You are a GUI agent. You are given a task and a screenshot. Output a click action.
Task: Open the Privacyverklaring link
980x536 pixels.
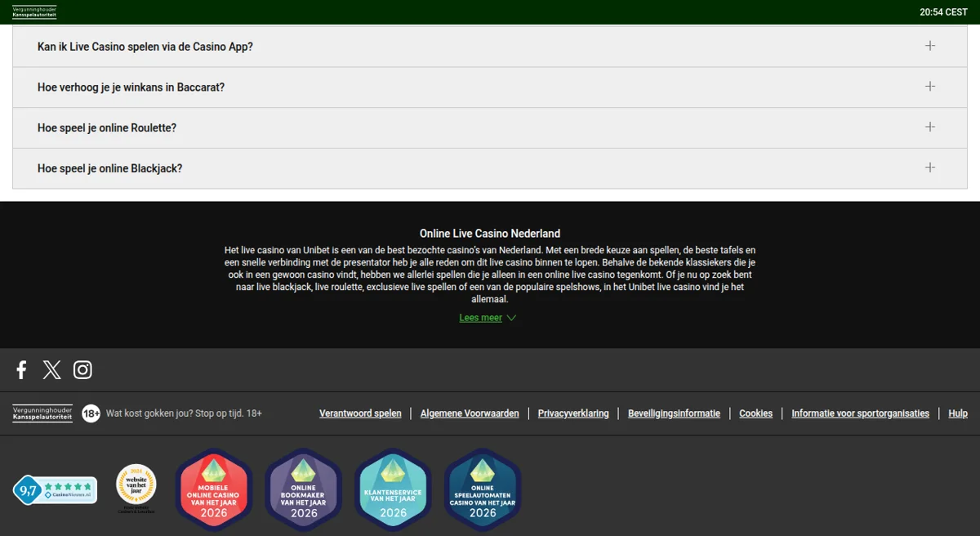click(x=573, y=413)
